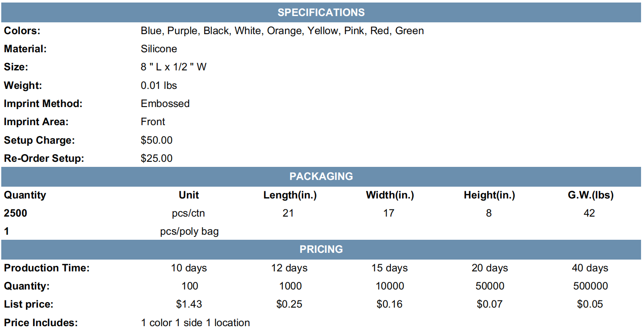
Task: Click the $1.43 list price
Action: click(189, 304)
